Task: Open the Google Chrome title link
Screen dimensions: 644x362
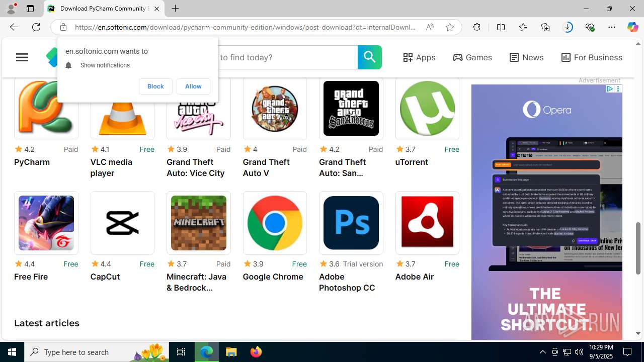Action: pyautogui.click(x=273, y=277)
